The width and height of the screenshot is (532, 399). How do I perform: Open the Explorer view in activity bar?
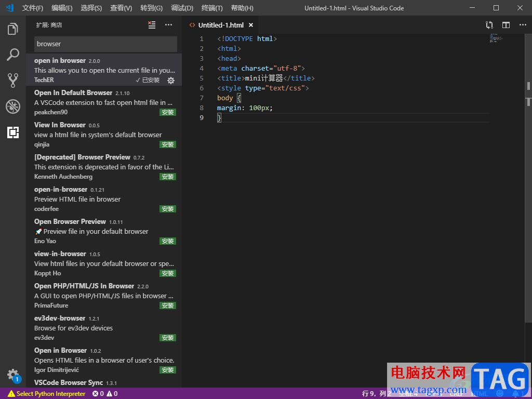click(13, 29)
